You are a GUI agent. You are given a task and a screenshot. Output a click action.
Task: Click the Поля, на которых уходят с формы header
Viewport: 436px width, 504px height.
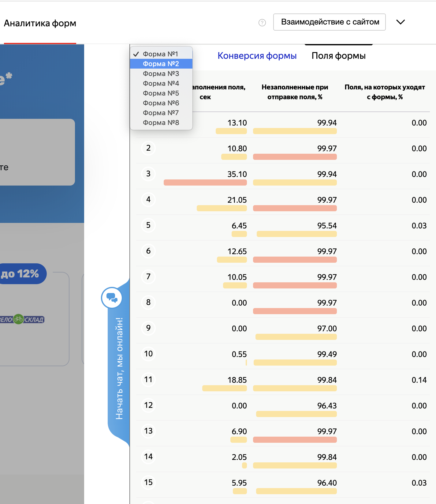click(385, 92)
